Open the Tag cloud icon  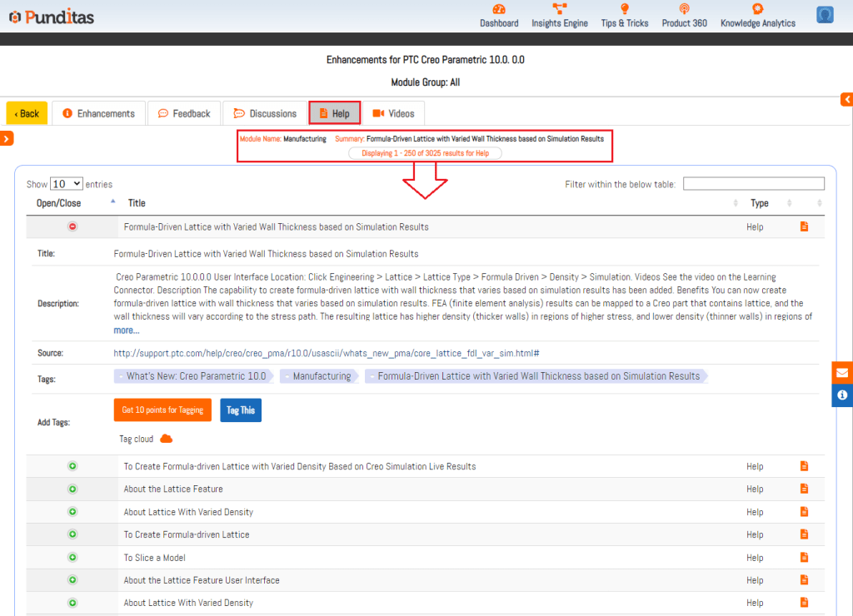166,439
